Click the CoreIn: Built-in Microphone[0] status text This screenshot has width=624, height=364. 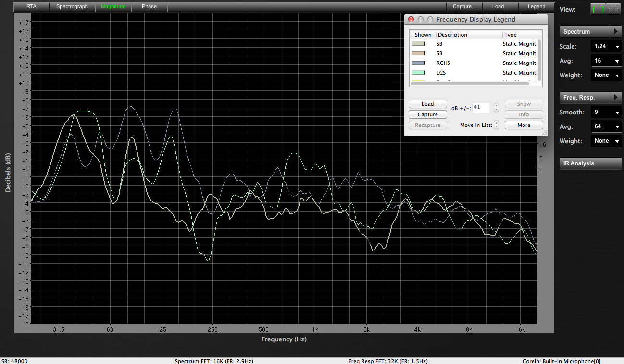(562, 361)
